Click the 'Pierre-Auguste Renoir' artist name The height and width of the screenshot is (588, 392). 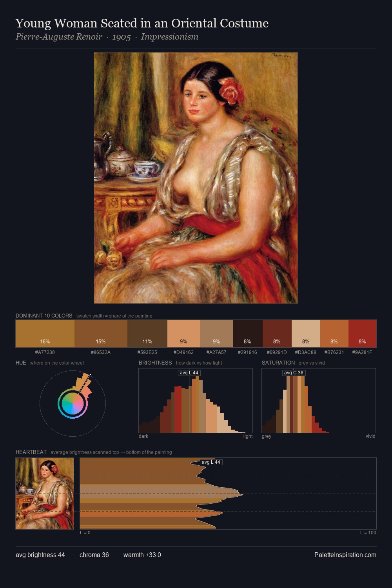59,37
